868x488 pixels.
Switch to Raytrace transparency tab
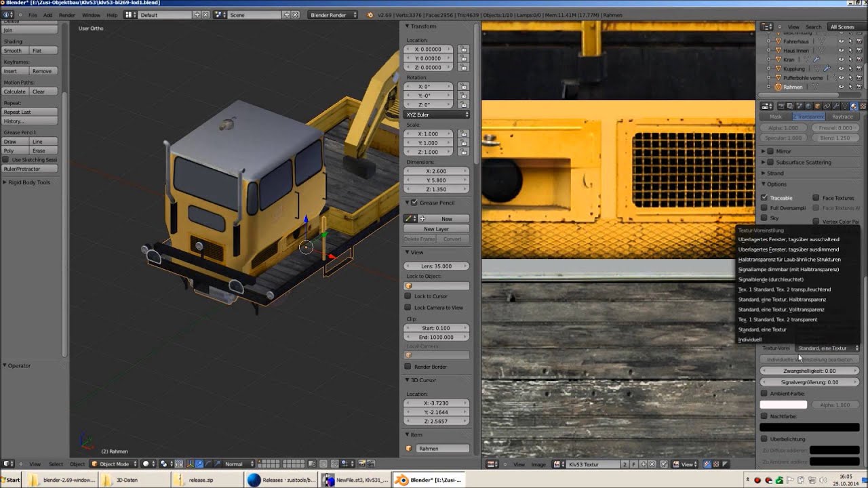842,117
